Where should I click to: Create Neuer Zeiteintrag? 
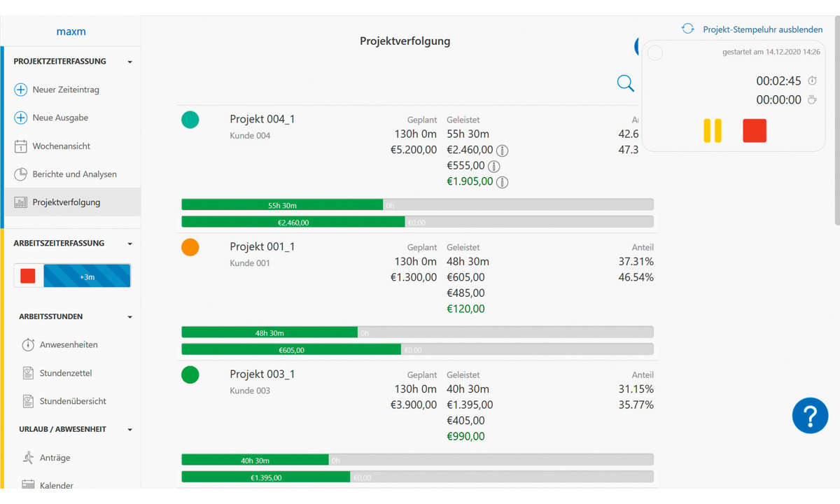click(65, 90)
